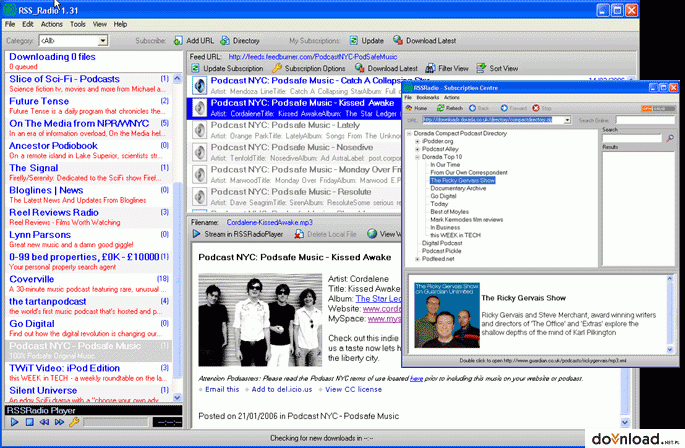Viewport: 685px width, 448px height.
Task: Click Forward arrow in Subscription Centre
Action: (x=504, y=108)
